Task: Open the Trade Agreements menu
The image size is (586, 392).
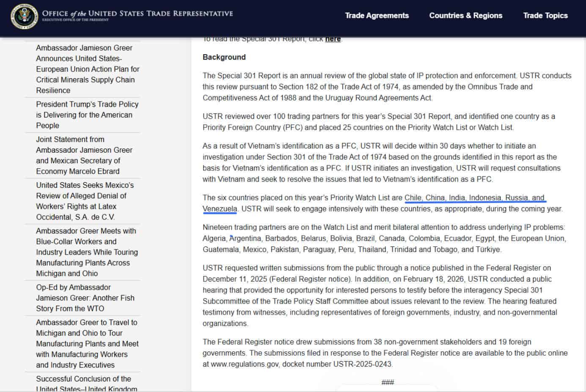Action: tap(377, 16)
